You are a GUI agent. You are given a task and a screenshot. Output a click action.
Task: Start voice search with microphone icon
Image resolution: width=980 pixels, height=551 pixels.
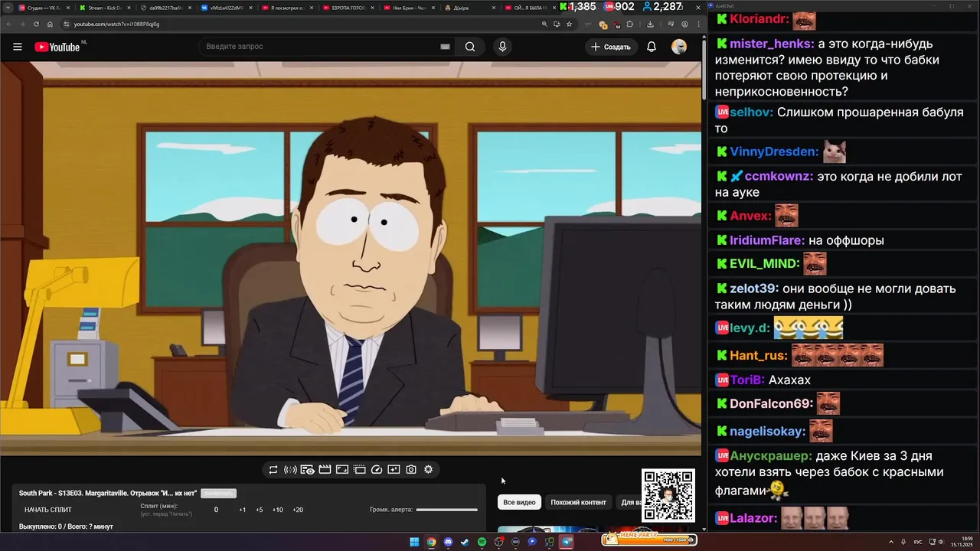click(502, 47)
